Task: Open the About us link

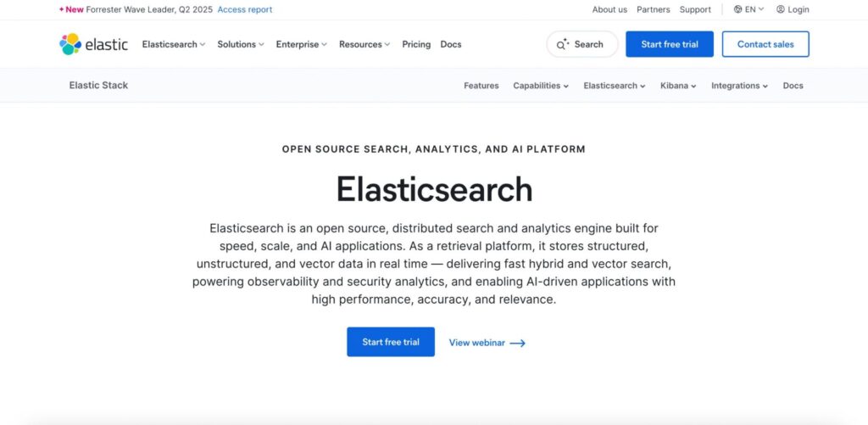Action: click(x=609, y=9)
